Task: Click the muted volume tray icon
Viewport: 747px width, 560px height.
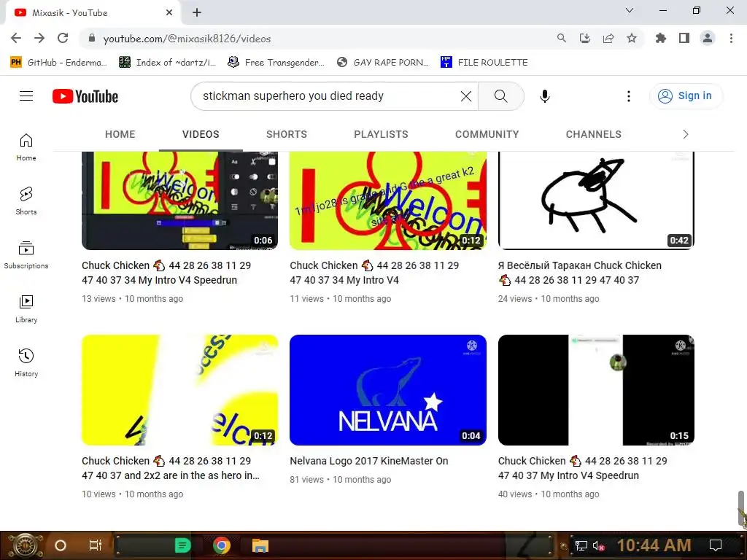Action: point(598,545)
